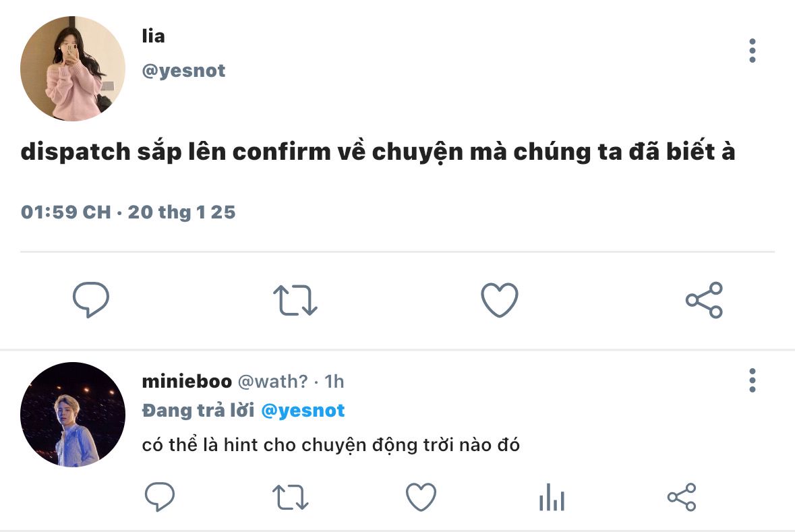Reply to minieboo's comment
Screen dimensions: 795x532
160,496
